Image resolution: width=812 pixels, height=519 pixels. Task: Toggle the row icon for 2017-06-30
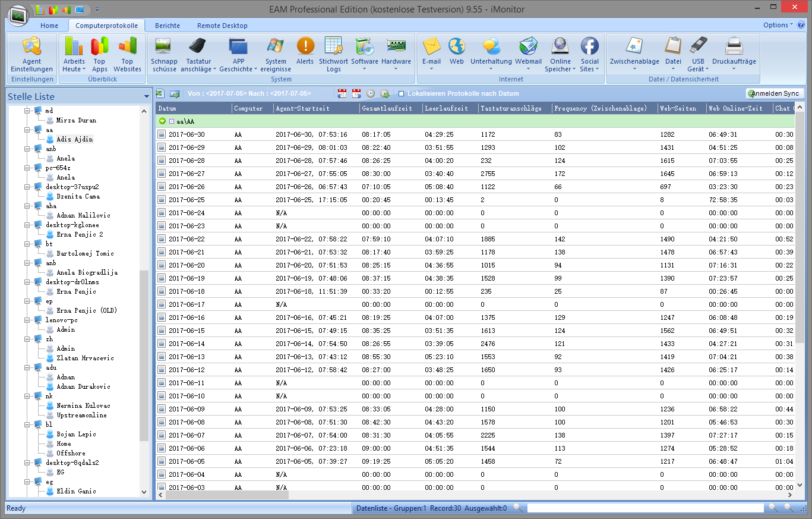pyautogui.click(x=162, y=134)
